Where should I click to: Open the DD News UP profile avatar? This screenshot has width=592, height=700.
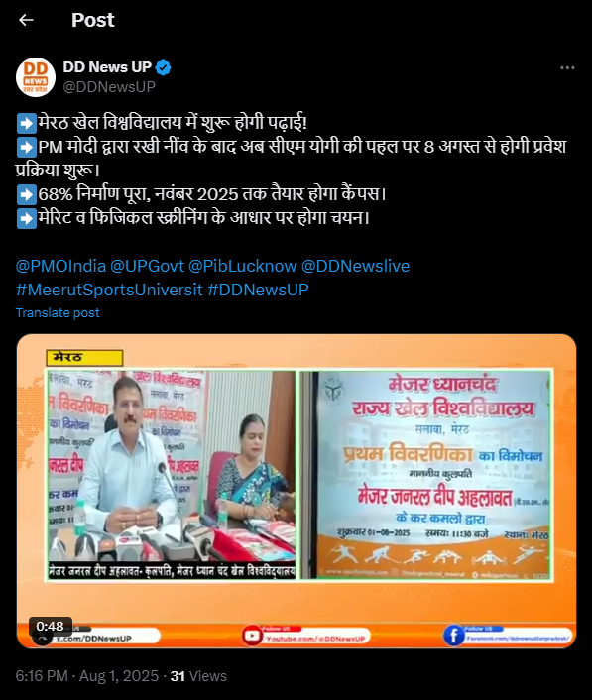(36, 77)
